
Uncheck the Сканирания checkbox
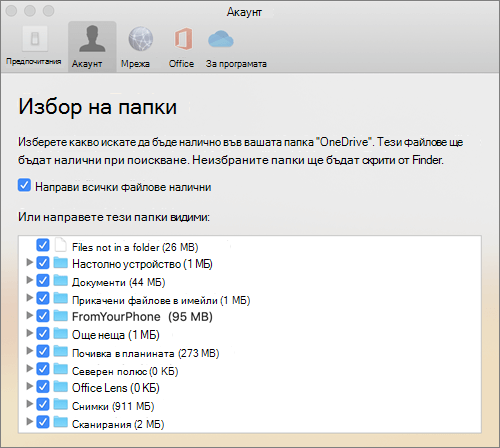[x=43, y=422]
